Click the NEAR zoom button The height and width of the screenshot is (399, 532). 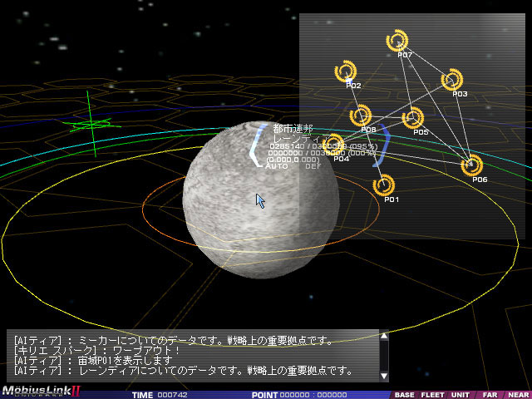(x=518, y=395)
